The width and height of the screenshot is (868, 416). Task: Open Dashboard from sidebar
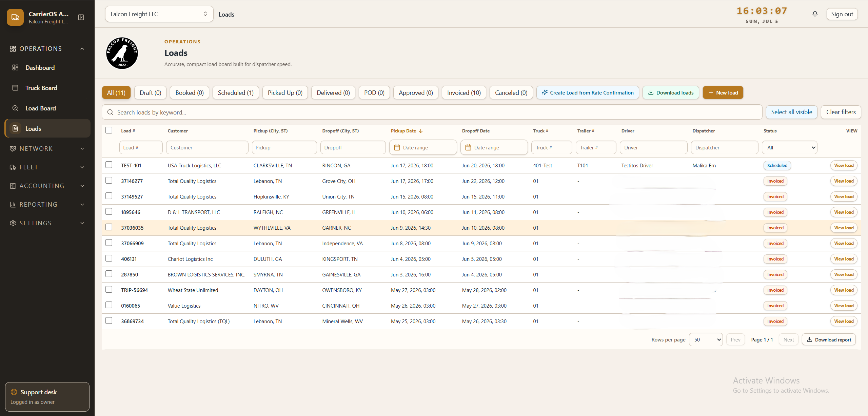click(47, 67)
